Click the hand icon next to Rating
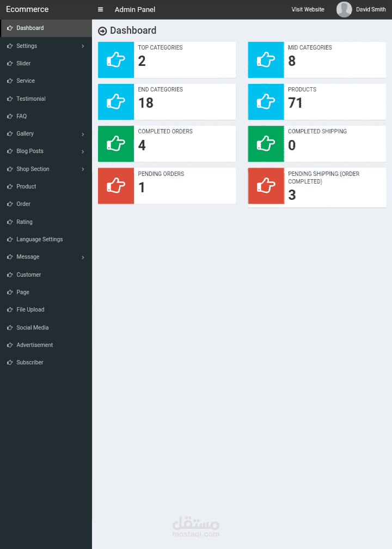Image resolution: width=392 pixels, height=549 pixels. tap(10, 222)
